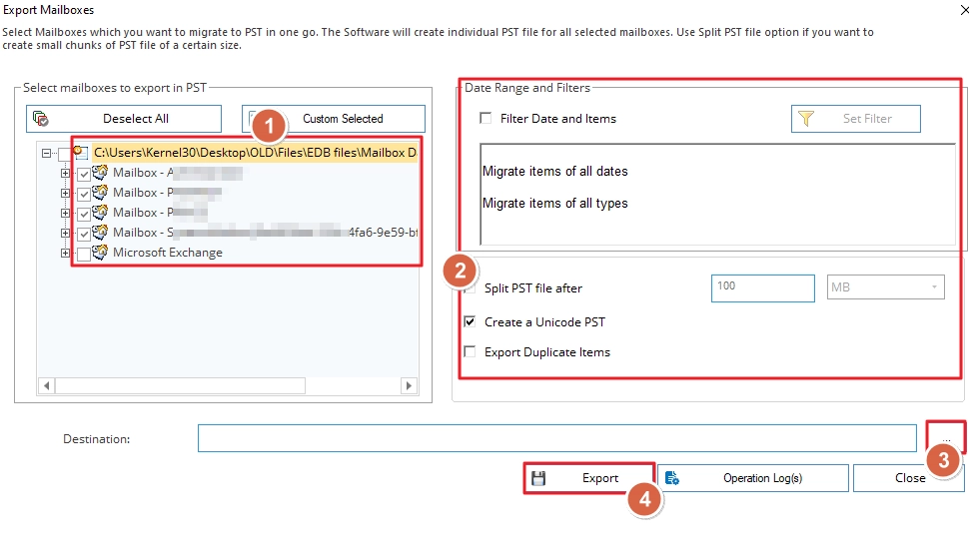Click the second Mailbox - P icon
This screenshot has width=969, height=560.
pos(100,212)
